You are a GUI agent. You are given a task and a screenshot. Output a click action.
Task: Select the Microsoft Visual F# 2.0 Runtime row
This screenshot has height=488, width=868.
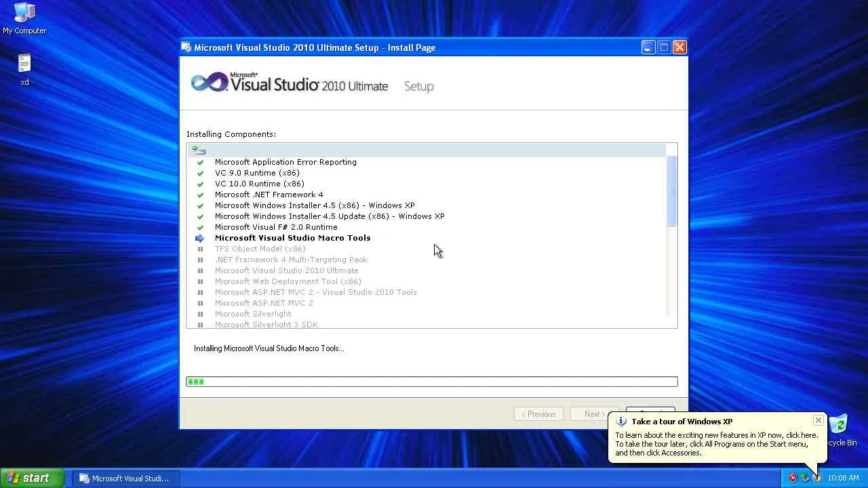click(x=276, y=227)
